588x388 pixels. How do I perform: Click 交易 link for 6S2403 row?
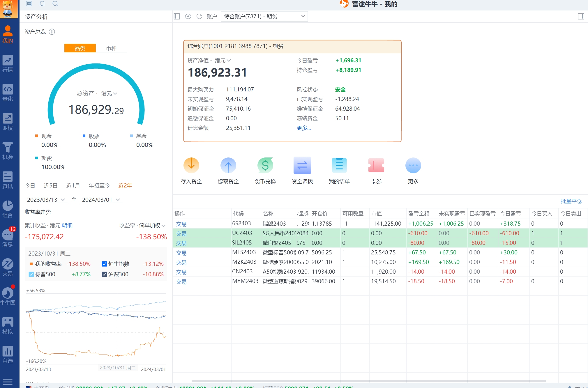(181, 224)
